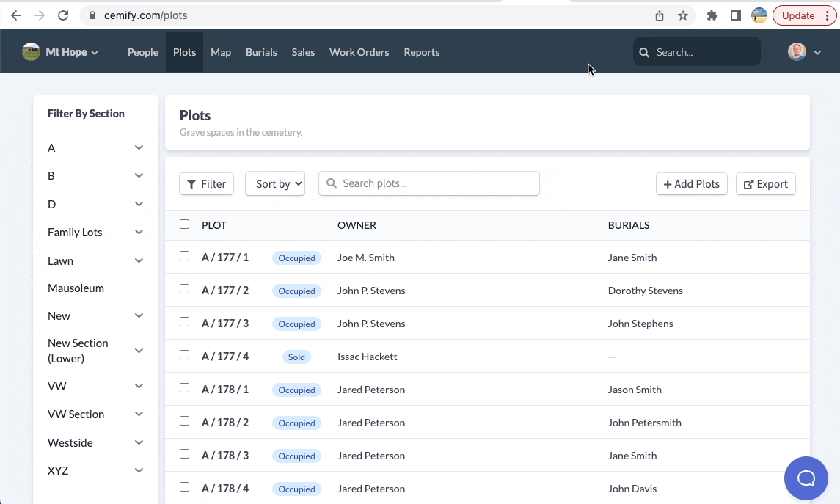Switch to the Sales tab
The height and width of the screenshot is (504, 840).
(x=303, y=52)
